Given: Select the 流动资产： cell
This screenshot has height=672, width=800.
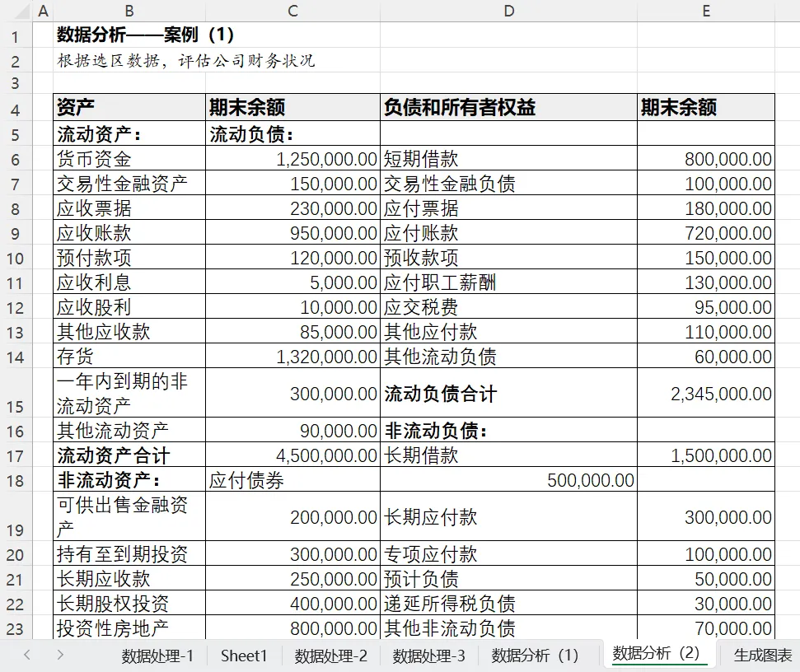Looking at the screenshot, I should pyautogui.click(x=129, y=133).
